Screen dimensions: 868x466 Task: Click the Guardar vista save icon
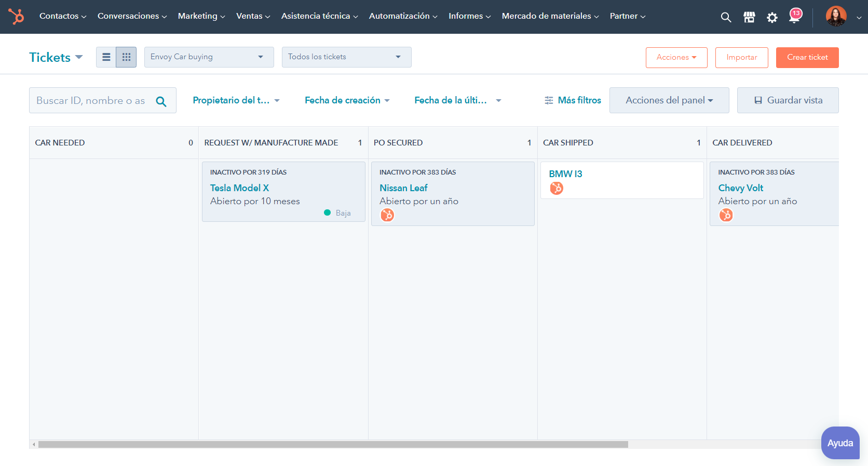click(758, 100)
